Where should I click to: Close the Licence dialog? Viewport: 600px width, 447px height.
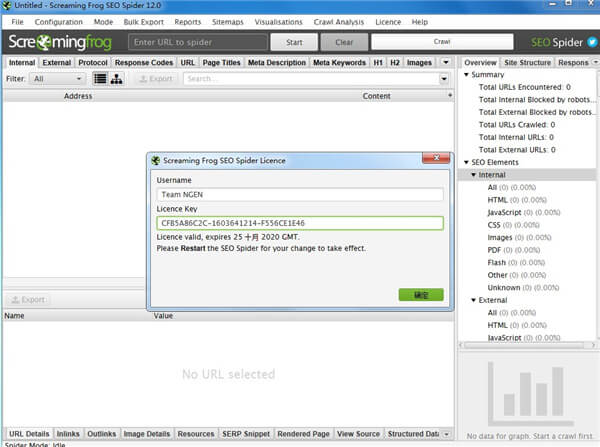click(x=436, y=158)
